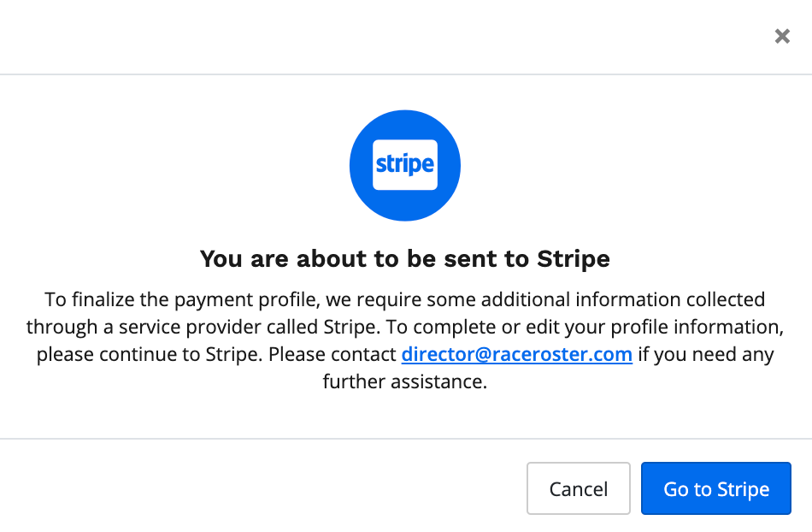Image resolution: width=812 pixels, height=532 pixels.
Task: Open the director@raceroster.com email link
Action: [516, 354]
